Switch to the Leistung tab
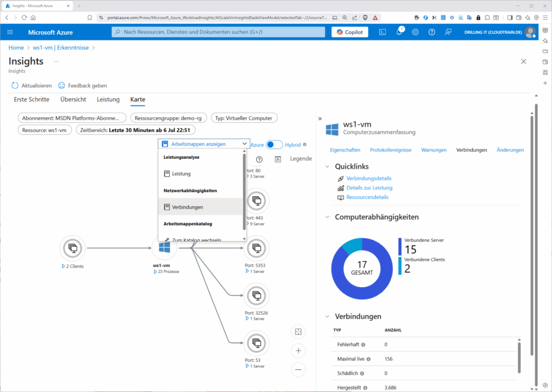Viewport: 552px width, 392px height. click(108, 99)
